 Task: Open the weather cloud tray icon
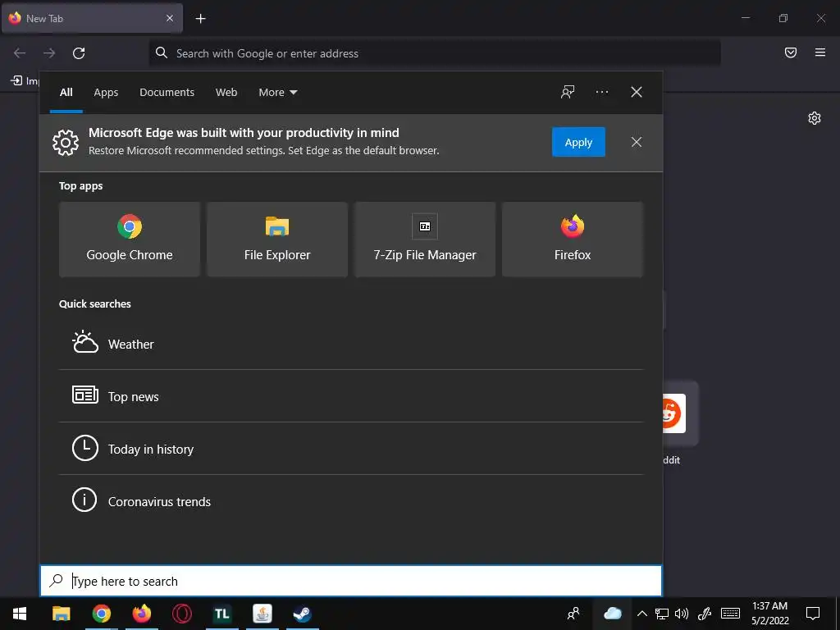coord(612,614)
